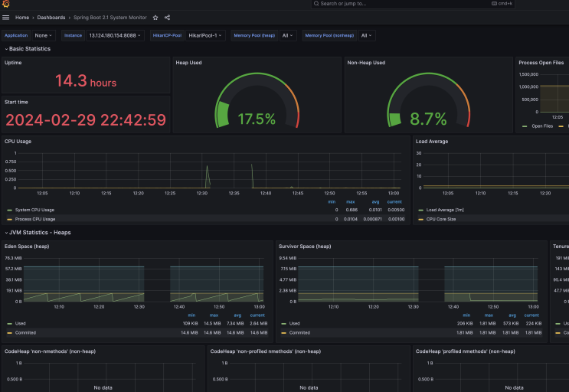
Task: Click the Uptime panel title
Action: pyautogui.click(x=13, y=63)
